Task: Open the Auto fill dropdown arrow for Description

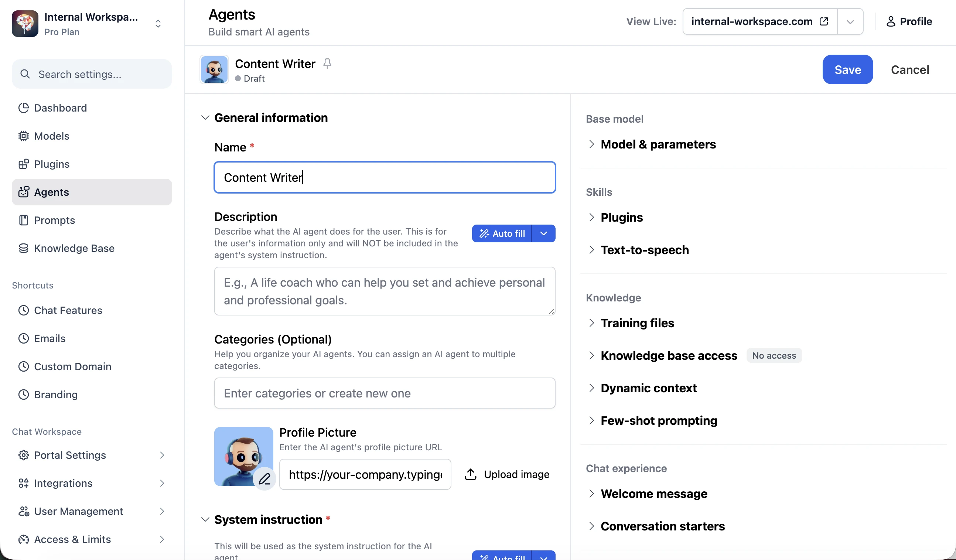Action: (x=543, y=233)
